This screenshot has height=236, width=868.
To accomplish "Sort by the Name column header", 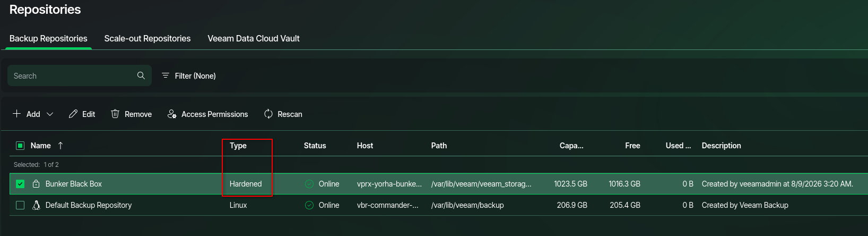I will pos(40,146).
